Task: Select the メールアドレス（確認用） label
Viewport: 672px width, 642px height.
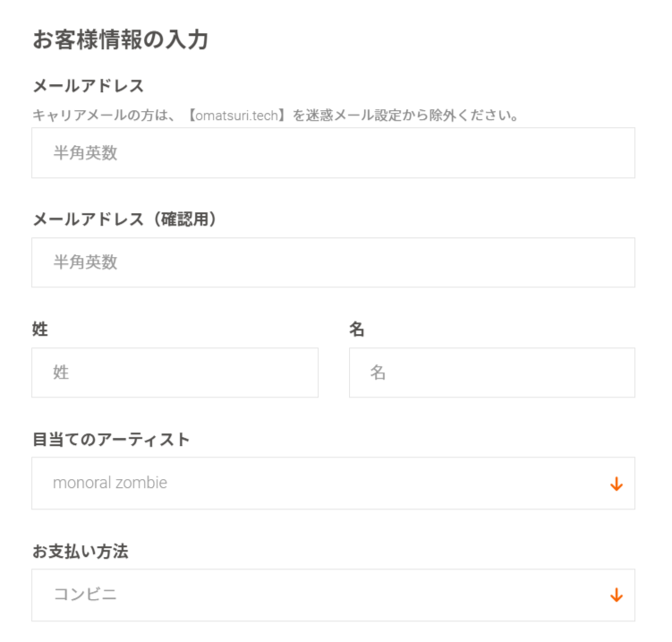Action: coord(125,219)
